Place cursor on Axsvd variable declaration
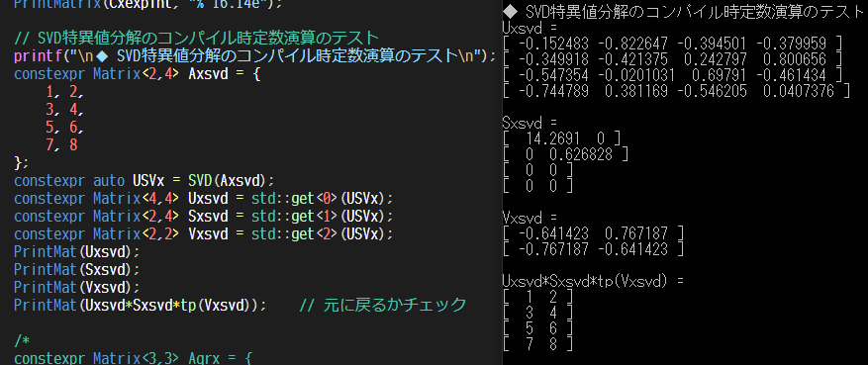This screenshot has width=868, height=365. (x=208, y=73)
